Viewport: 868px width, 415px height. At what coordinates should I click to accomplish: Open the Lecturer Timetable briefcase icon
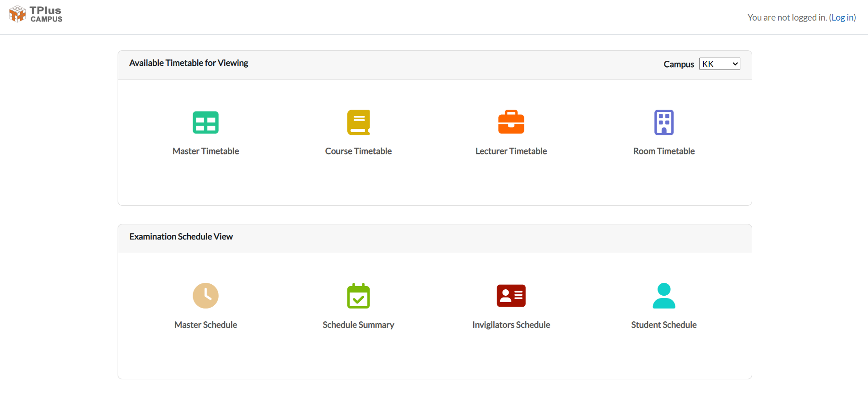(x=511, y=122)
